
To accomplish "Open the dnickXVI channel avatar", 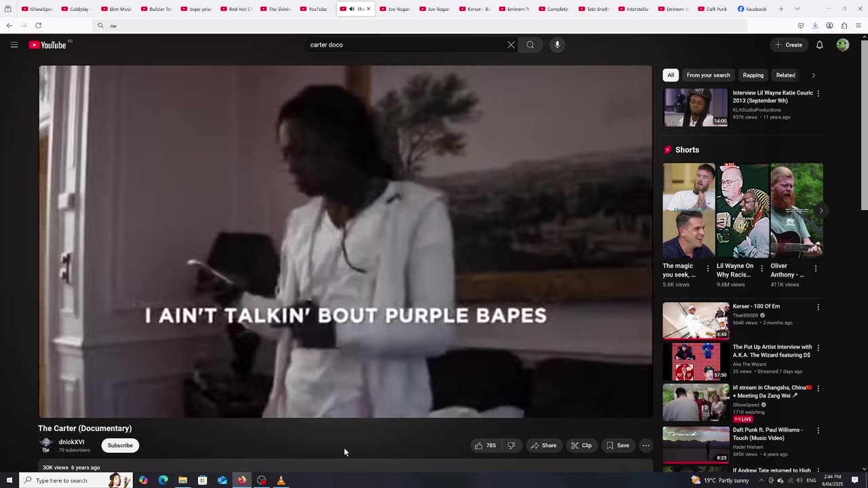I will (x=46, y=445).
